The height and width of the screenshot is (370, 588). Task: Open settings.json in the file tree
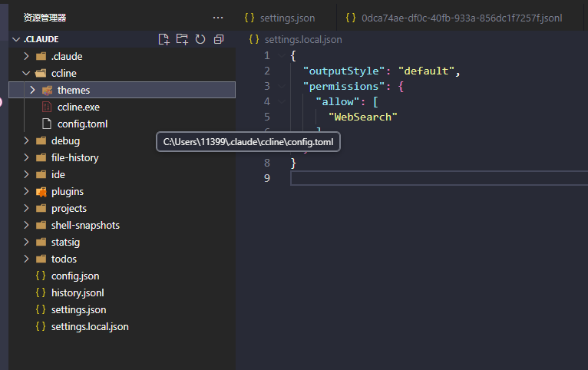coord(79,309)
